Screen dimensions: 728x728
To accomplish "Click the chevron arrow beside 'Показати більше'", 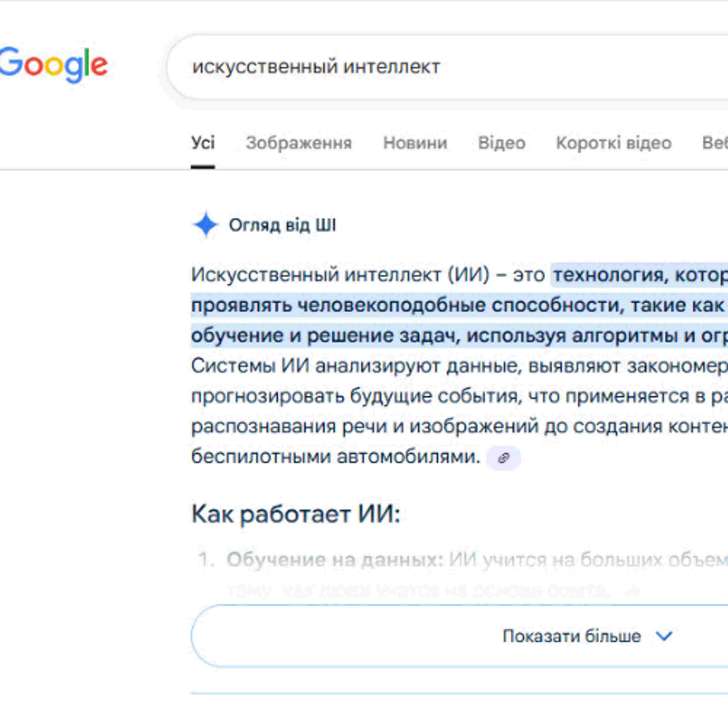I will pos(664,637).
